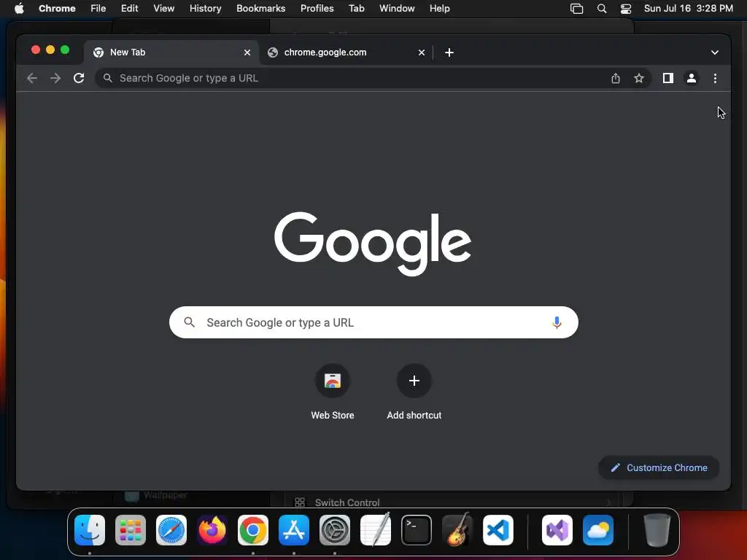This screenshot has width=747, height=560.
Task: Start voice search with the microphone icon
Action: pos(557,322)
